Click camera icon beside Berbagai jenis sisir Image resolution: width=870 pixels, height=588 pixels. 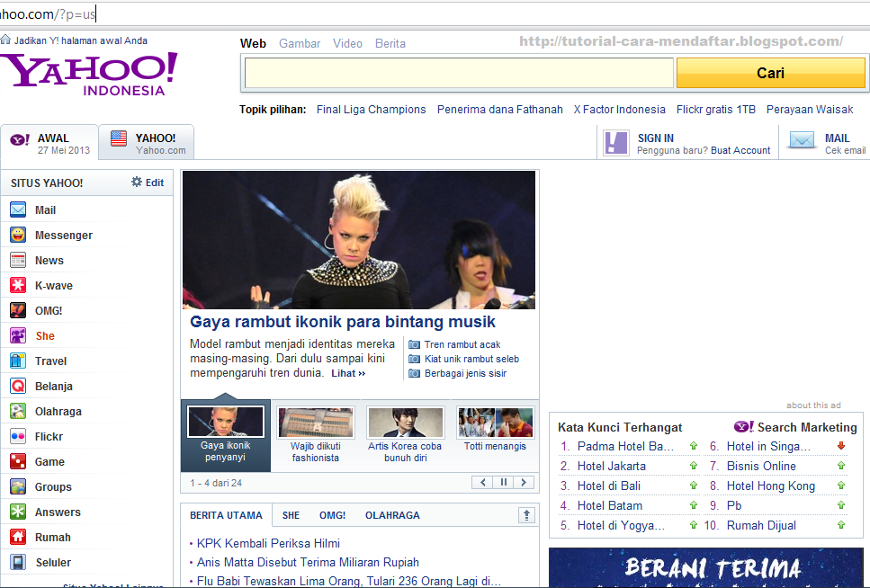pyautogui.click(x=414, y=373)
